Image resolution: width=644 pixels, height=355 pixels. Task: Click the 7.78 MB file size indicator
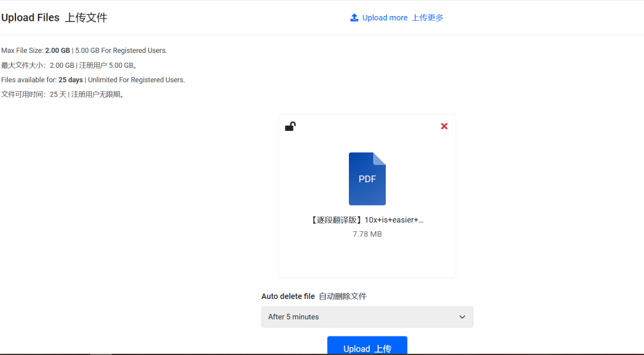[367, 233]
